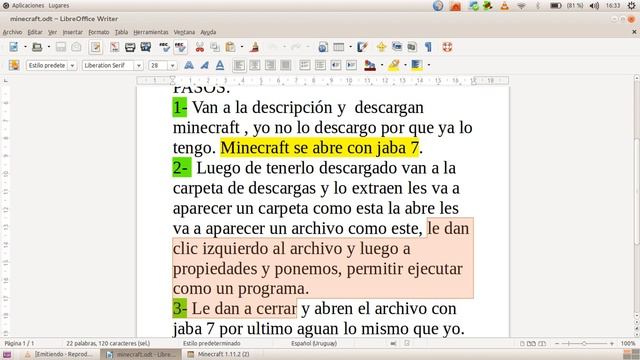This screenshot has width=640, height=360.
Task: Toggle Italic formatting
Action: coord(204,65)
